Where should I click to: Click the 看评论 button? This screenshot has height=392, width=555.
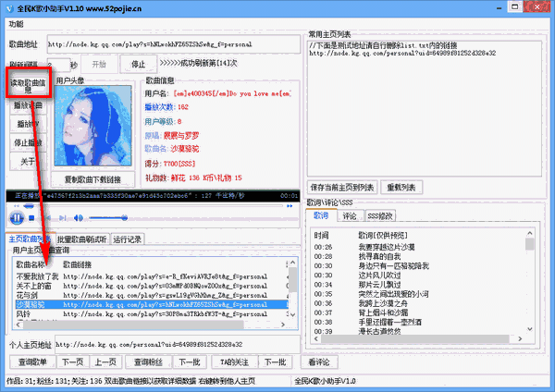click(319, 361)
